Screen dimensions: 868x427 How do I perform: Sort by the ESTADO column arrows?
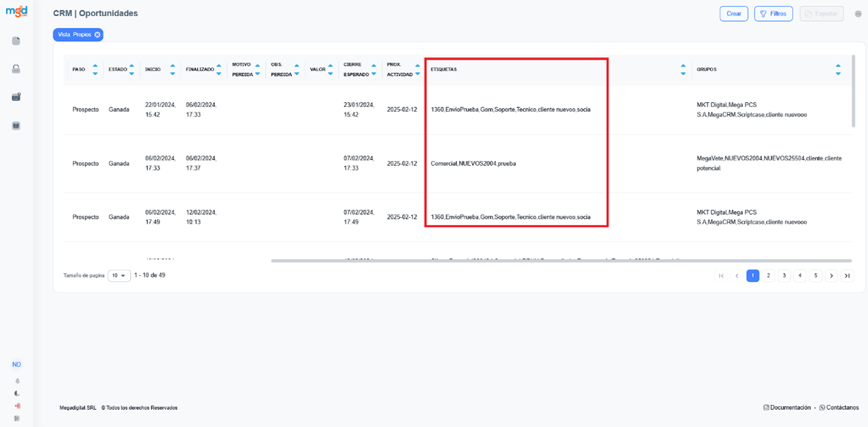click(x=132, y=69)
